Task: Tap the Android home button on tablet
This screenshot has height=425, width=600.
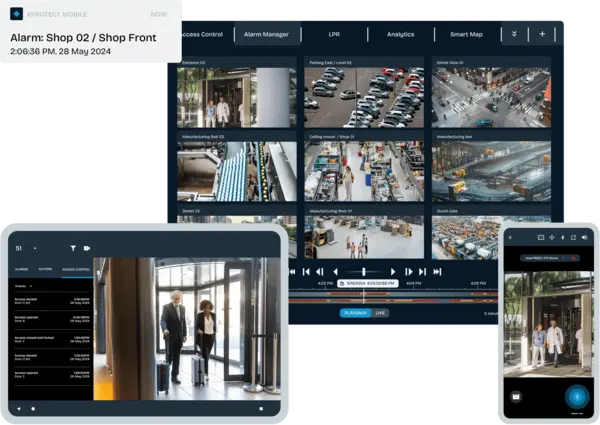Action: tap(33, 409)
